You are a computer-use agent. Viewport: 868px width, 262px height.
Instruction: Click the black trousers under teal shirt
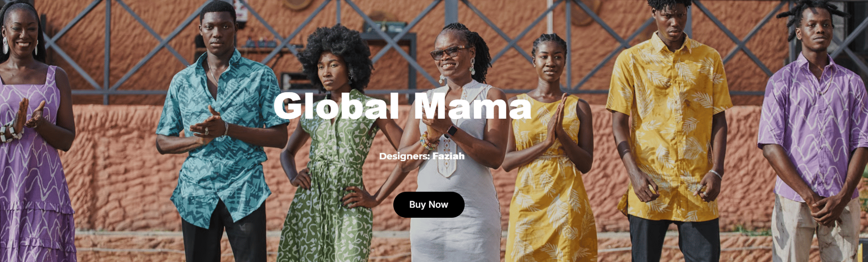225,235
